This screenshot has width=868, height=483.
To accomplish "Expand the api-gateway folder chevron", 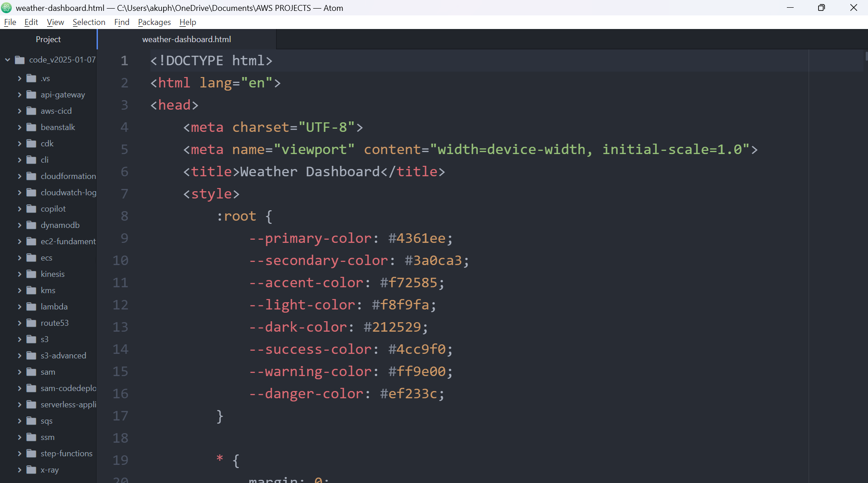I will (19, 95).
